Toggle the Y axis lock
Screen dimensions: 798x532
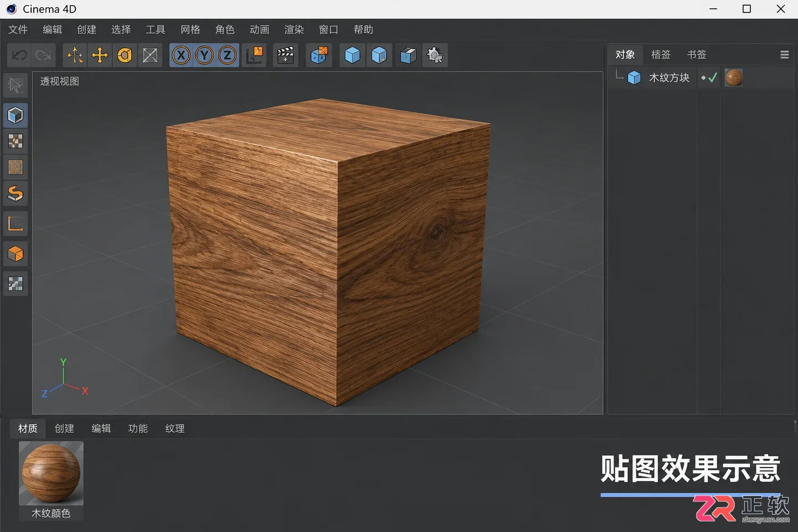click(x=204, y=55)
